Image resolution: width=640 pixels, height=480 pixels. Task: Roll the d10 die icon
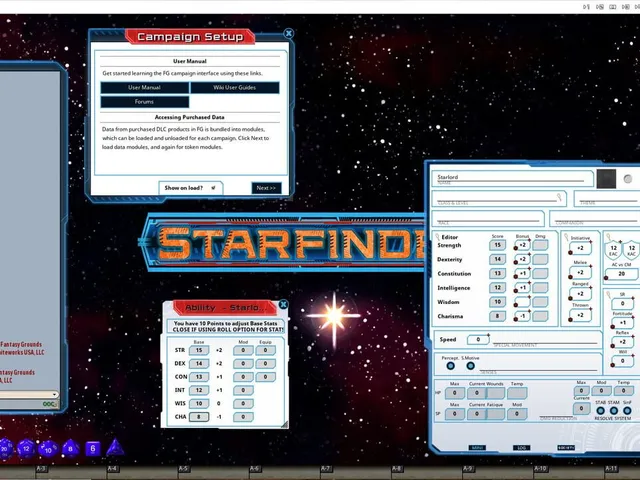click(x=48, y=449)
